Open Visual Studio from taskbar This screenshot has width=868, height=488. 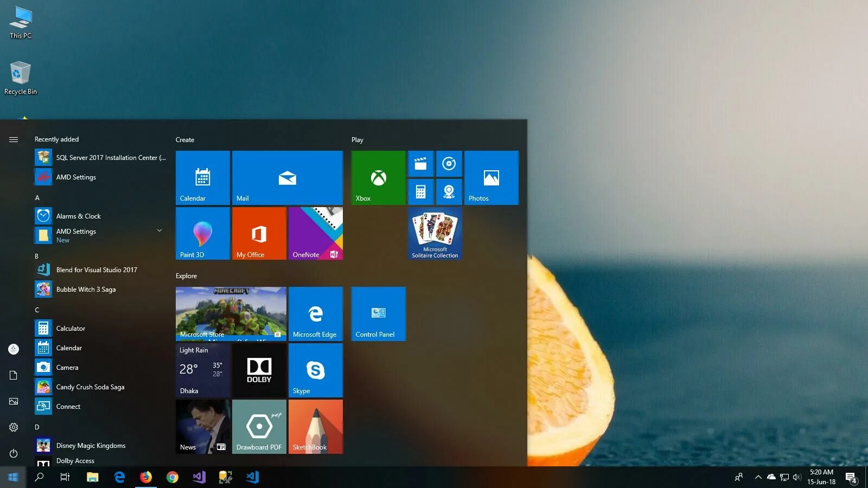(199, 477)
